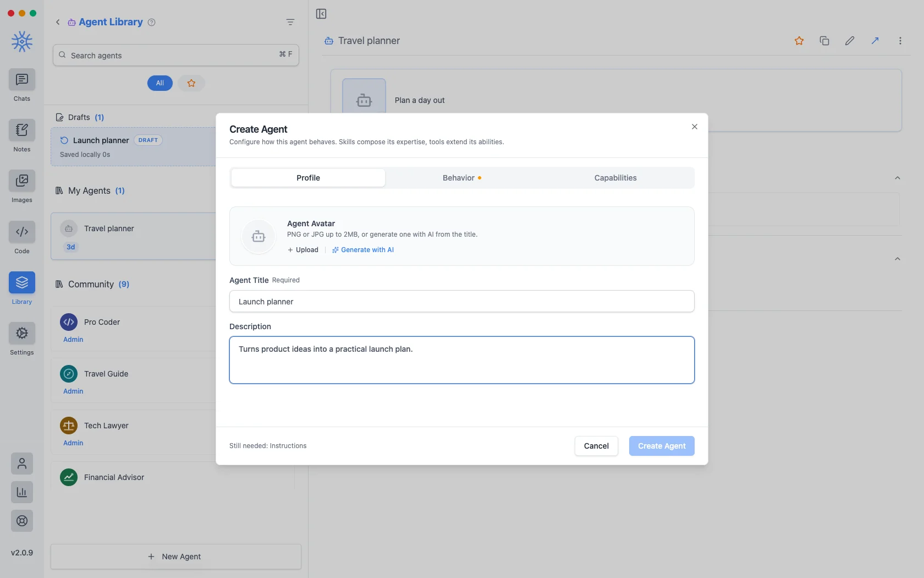The height and width of the screenshot is (578, 924).
Task: Cancel the Create Agent dialog
Action: coord(596,446)
